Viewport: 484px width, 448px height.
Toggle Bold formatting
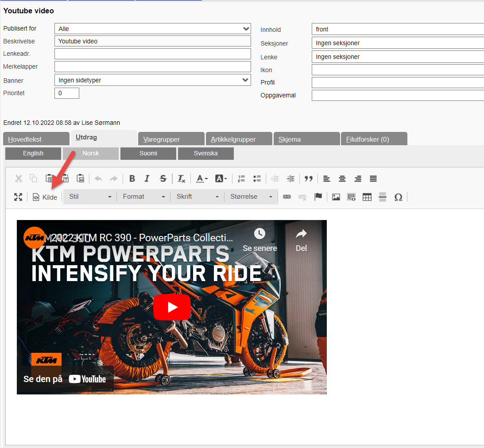pyautogui.click(x=132, y=179)
